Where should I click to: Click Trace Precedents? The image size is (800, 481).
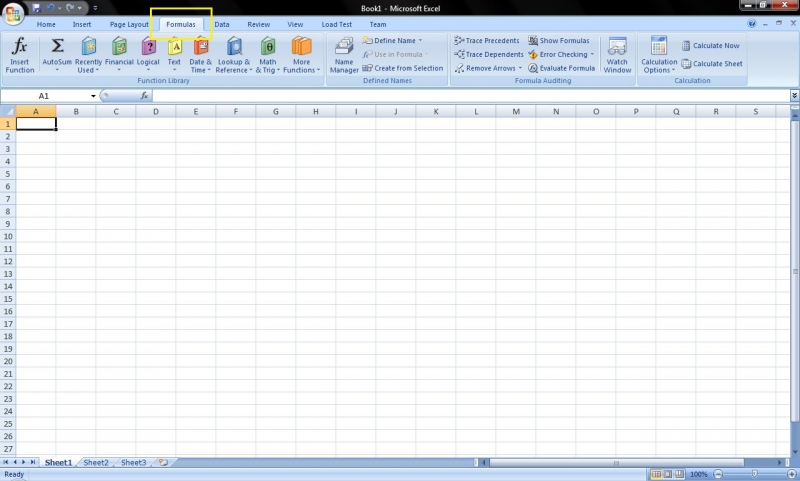[487, 41]
